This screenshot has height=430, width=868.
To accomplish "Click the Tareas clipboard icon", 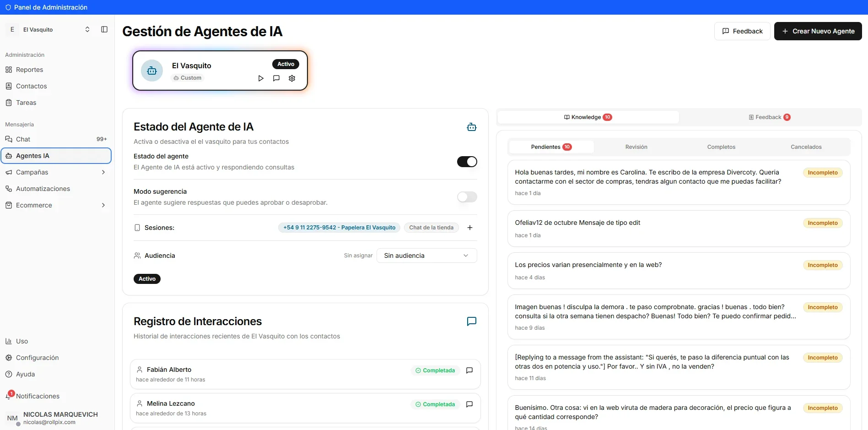I will coord(9,103).
